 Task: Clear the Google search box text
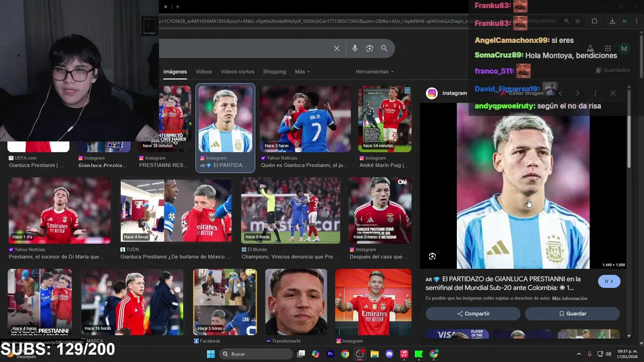tap(337, 48)
